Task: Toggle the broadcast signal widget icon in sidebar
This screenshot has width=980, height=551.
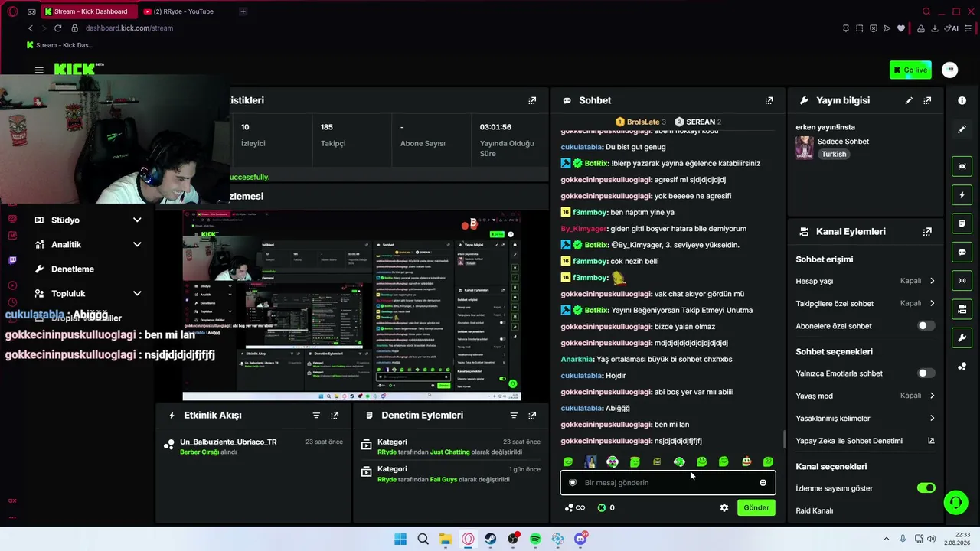Action: (x=962, y=281)
